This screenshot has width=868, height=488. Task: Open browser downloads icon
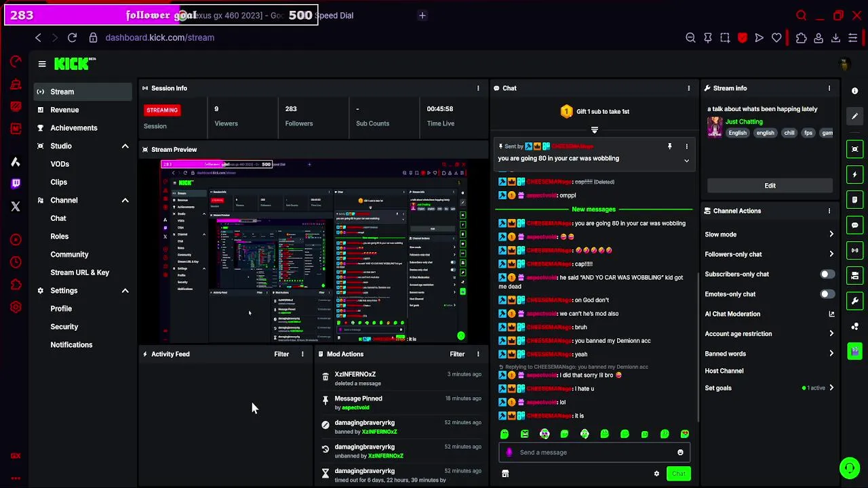tap(835, 38)
